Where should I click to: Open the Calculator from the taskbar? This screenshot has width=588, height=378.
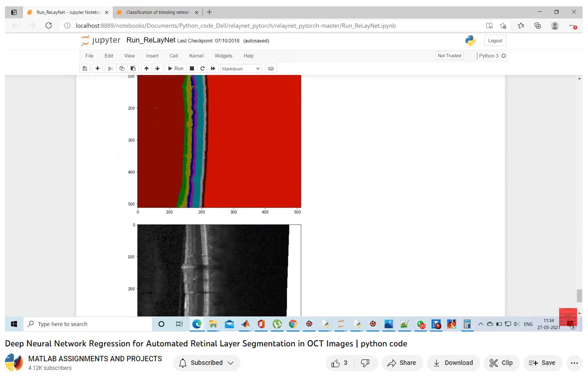468,324
